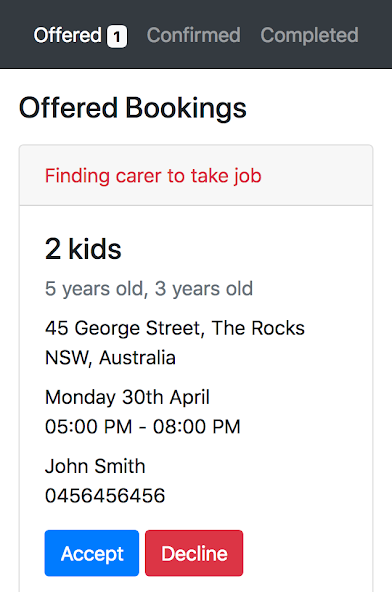Click the 05:00 PM start time
Screen dimensions: 392x592
(x=88, y=427)
